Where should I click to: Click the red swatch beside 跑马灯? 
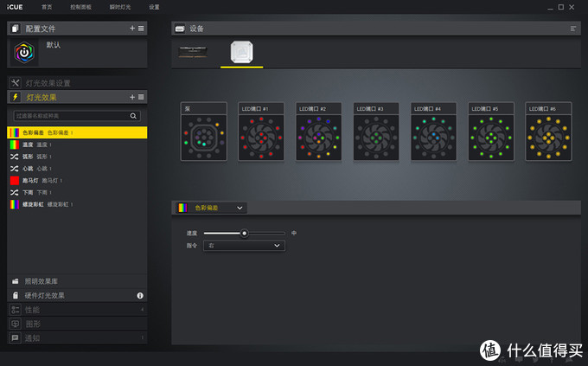pos(15,181)
